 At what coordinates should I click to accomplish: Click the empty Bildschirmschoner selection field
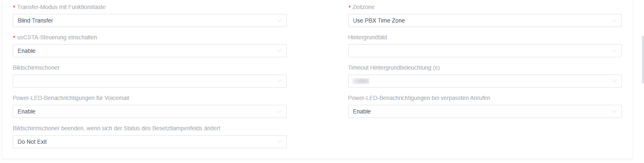150,81
